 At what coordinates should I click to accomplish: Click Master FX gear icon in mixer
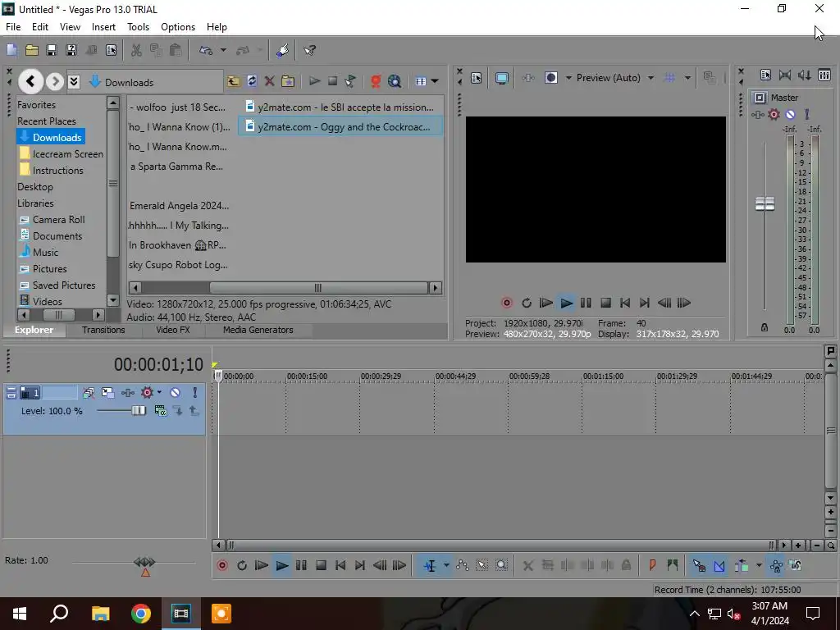coord(774,114)
